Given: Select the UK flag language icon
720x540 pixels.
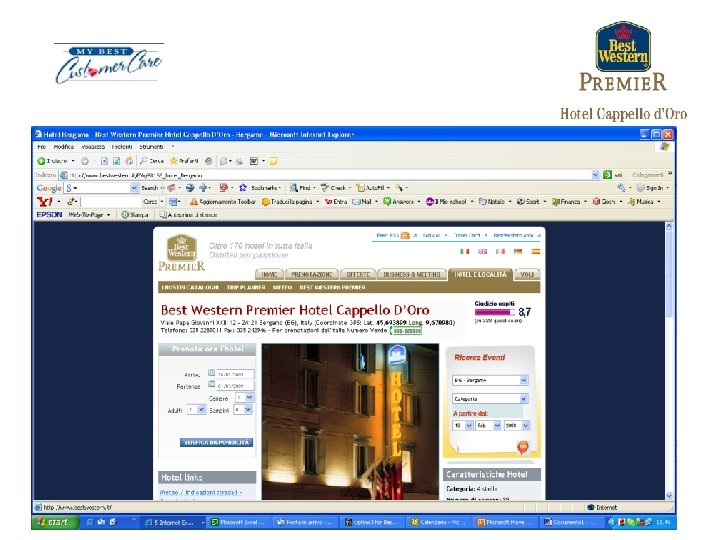Looking at the screenshot, I should [483, 251].
